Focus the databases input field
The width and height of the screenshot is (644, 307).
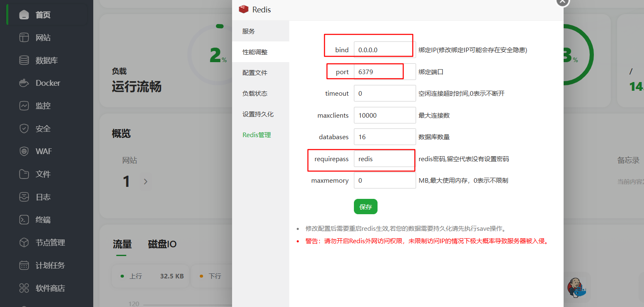[385, 137]
